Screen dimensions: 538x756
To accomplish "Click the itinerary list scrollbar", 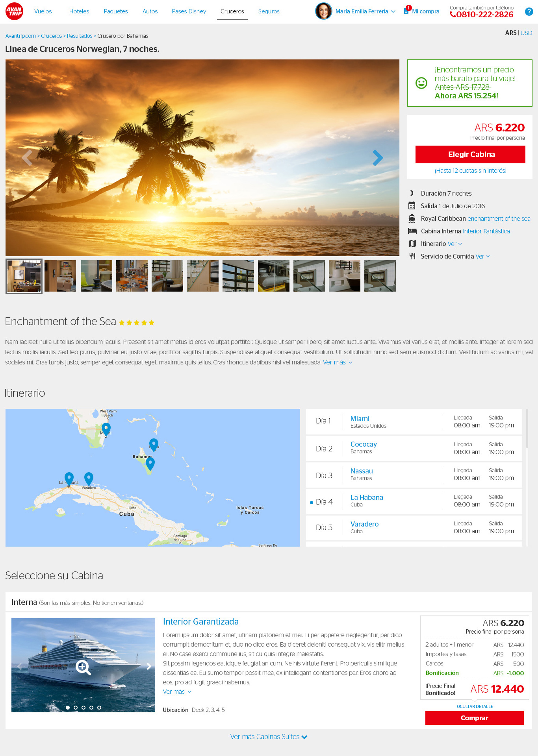I will (x=527, y=429).
